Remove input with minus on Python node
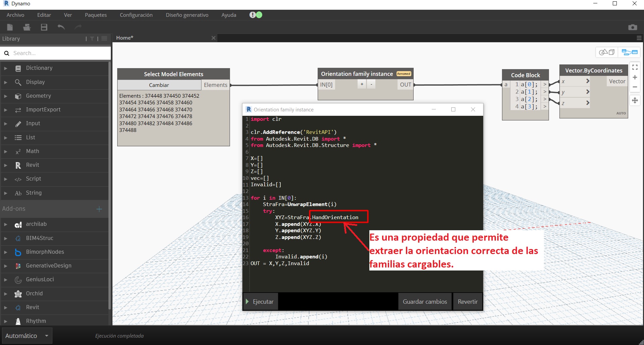The width and height of the screenshot is (644, 345). [371, 84]
